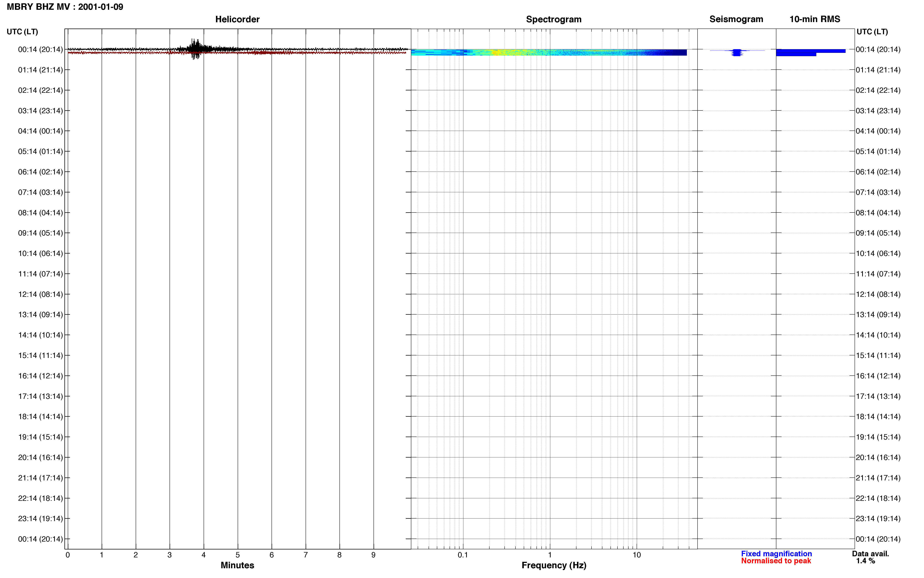Click the right '03:14 (23:14)' time label
The image size is (924, 578).
[x=878, y=111]
